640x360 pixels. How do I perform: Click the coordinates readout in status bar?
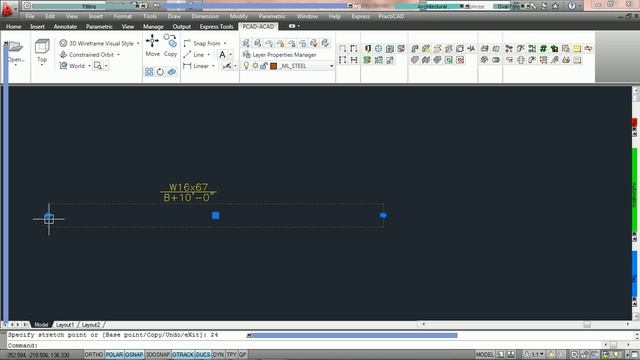point(39,355)
